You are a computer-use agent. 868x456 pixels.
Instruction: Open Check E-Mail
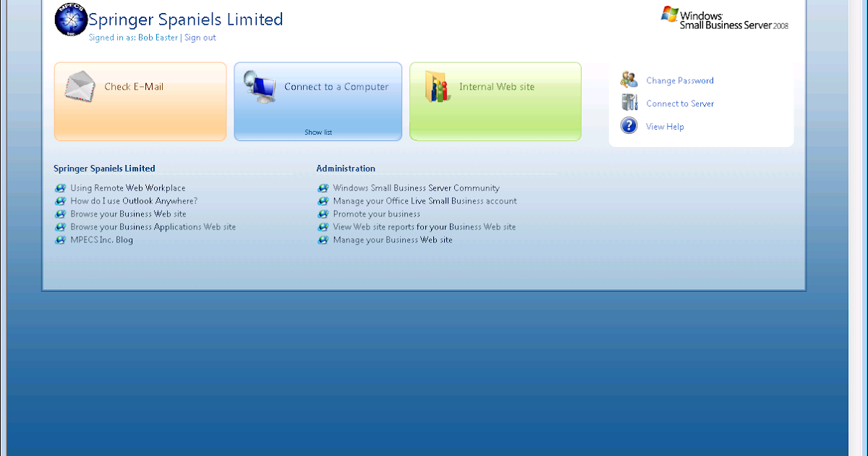click(x=140, y=101)
